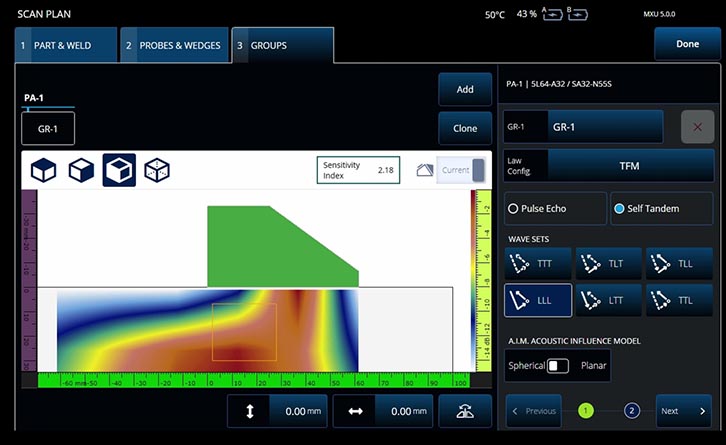The height and width of the screenshot is (445, 726).
Task: Choose the TTT wave set
Action: tap(538, 263)
